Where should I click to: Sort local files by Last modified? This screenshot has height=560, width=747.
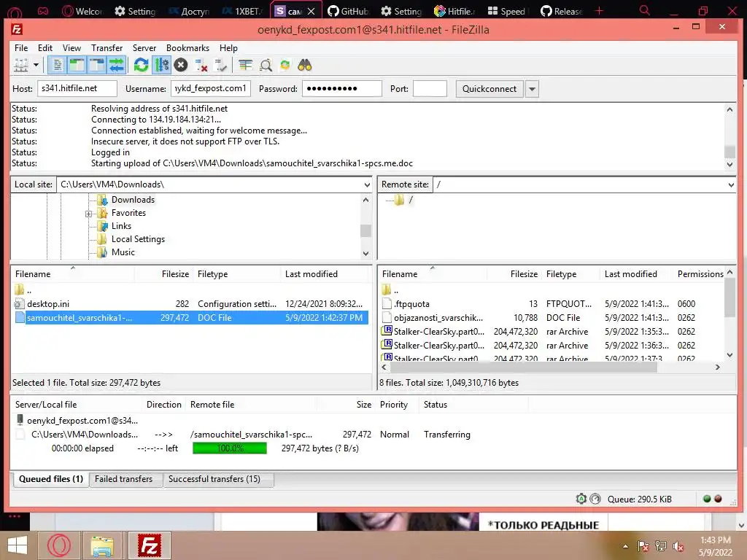click(311, 274)
